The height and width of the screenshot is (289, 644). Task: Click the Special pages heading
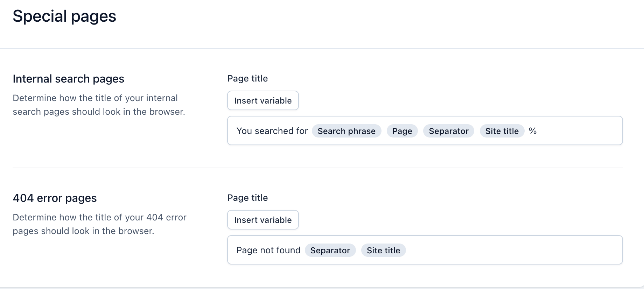point(64,16)
